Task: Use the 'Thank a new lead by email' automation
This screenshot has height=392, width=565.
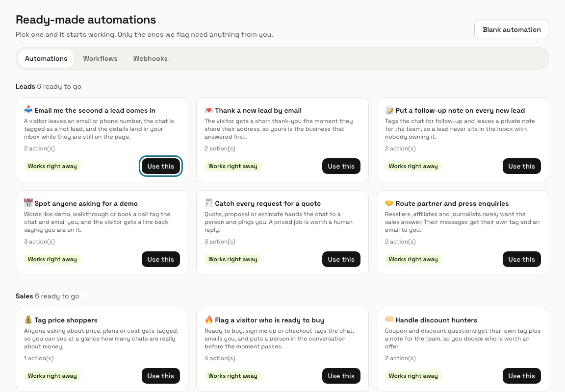Action: click(341, 166)
